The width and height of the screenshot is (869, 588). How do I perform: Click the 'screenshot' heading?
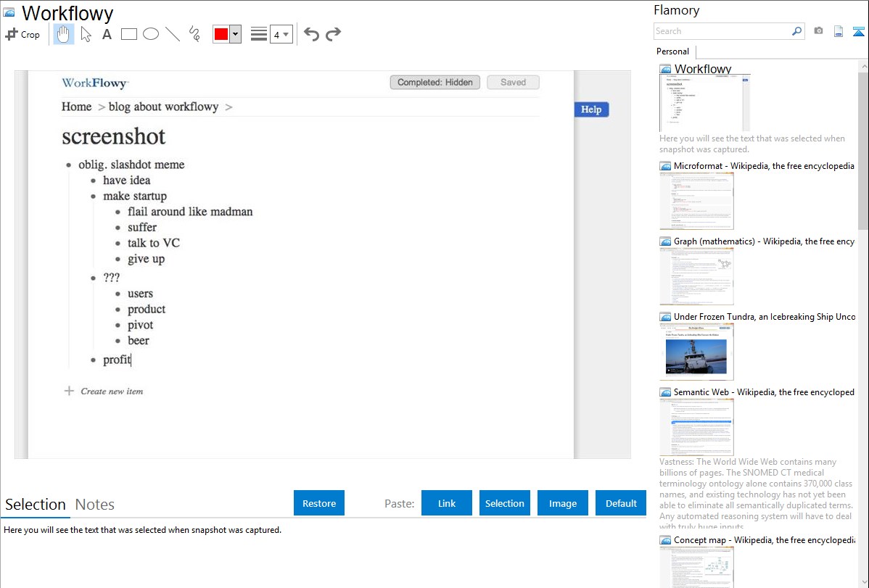click(114, 136)
